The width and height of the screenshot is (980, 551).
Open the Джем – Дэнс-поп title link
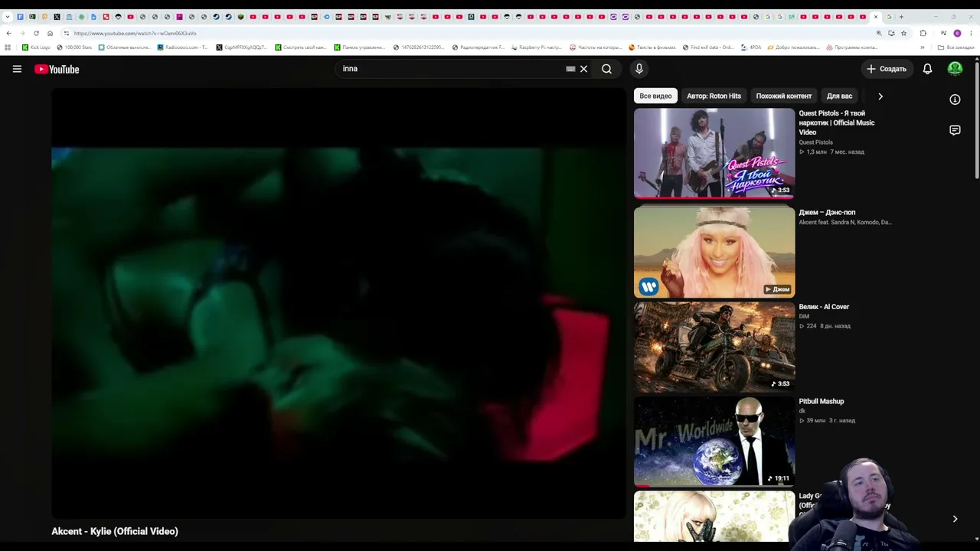[x=827, y=212]
